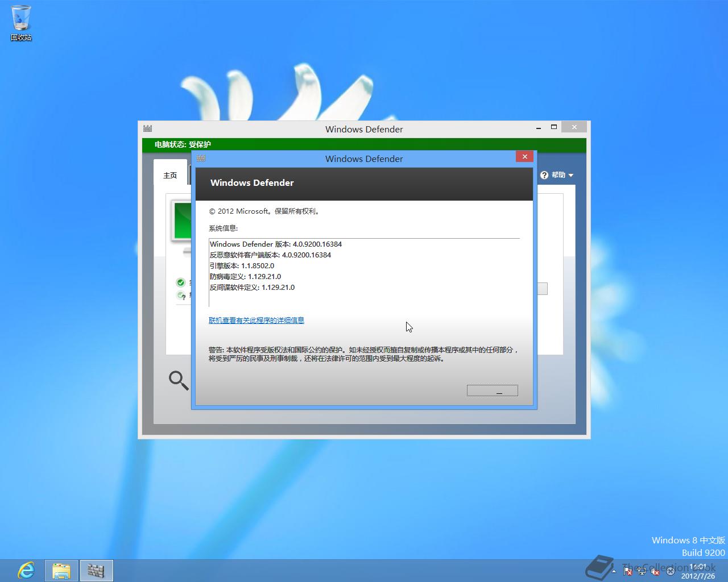728x582 pixels.
Task: Expand the 帮助 dropdown arrow
Action: click(x=570, y=176)
